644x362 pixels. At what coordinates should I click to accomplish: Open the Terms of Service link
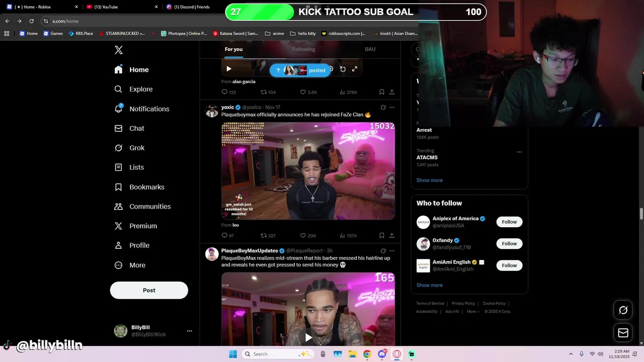point(430,303)
